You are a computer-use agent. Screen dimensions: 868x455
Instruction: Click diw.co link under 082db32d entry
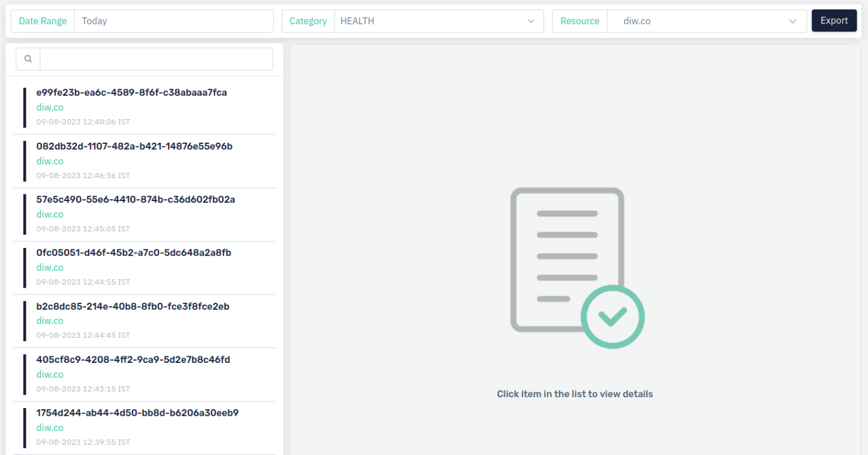click(49, 161)
